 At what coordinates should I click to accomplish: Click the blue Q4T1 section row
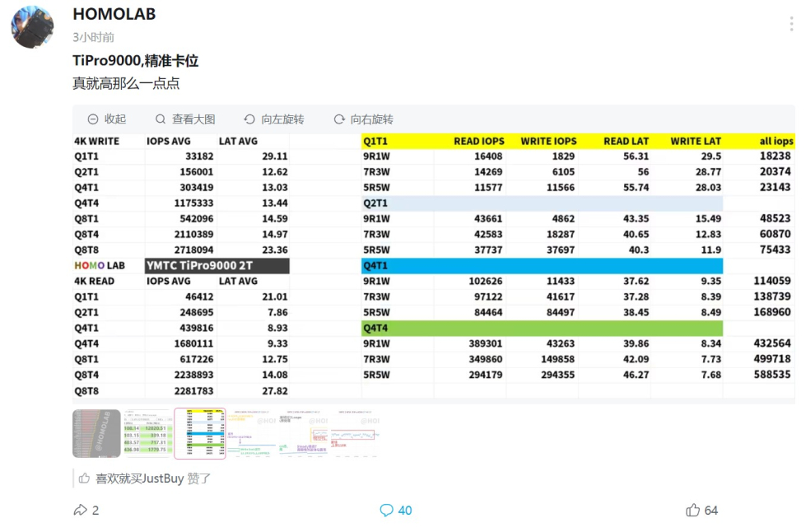pos(543,265)
